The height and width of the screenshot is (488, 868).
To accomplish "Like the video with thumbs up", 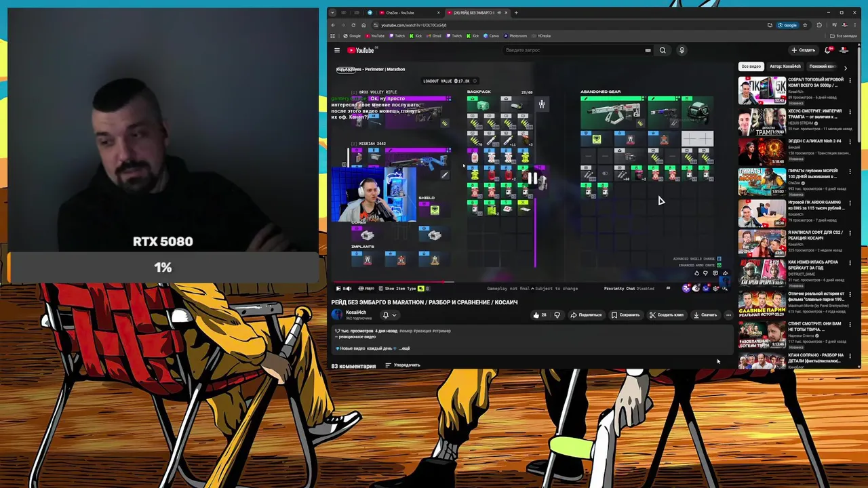I will 540,315.
